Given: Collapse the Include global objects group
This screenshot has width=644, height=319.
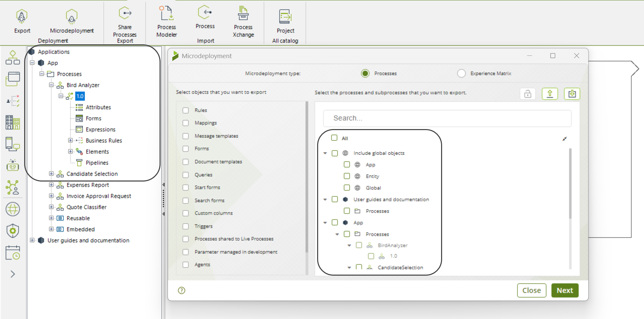Looking at the screenshot, I should point(325,153).
